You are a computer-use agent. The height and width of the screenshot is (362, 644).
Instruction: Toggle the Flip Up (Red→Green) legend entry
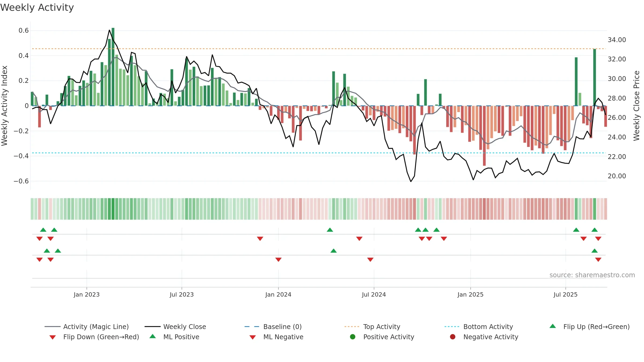point(589,327)
